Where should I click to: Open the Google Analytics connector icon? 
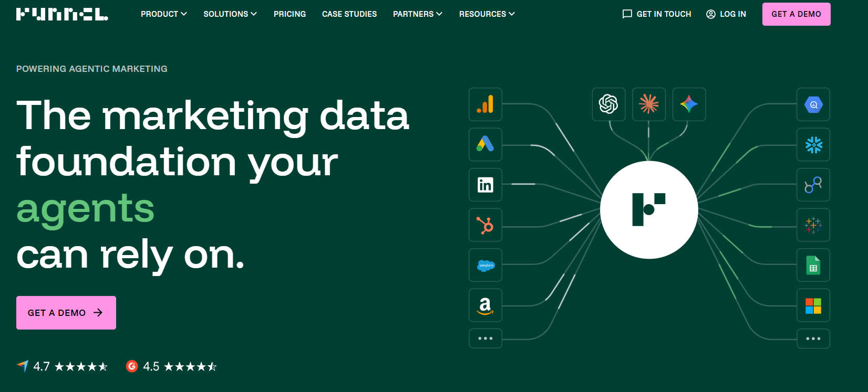485,104
